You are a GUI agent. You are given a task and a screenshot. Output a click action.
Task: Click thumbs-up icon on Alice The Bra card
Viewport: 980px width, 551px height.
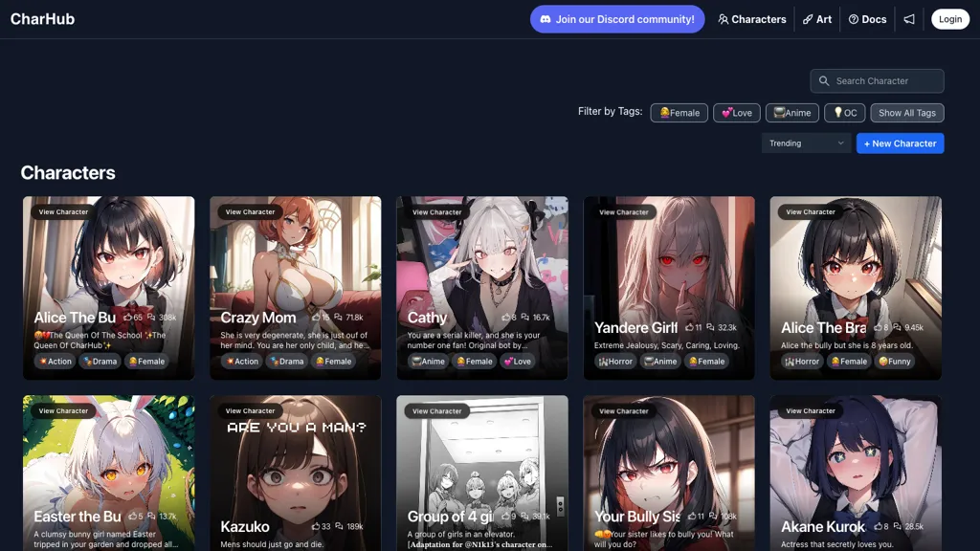[878, 327]
